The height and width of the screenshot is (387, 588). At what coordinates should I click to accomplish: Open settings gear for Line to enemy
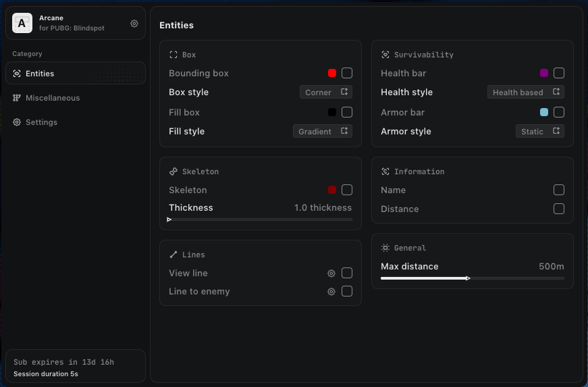pos(331,292)
